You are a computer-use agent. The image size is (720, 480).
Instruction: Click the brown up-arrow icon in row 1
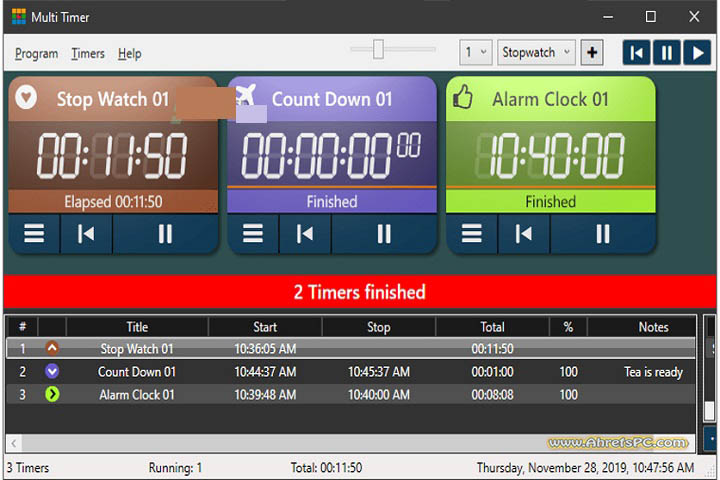coord(52,348)
